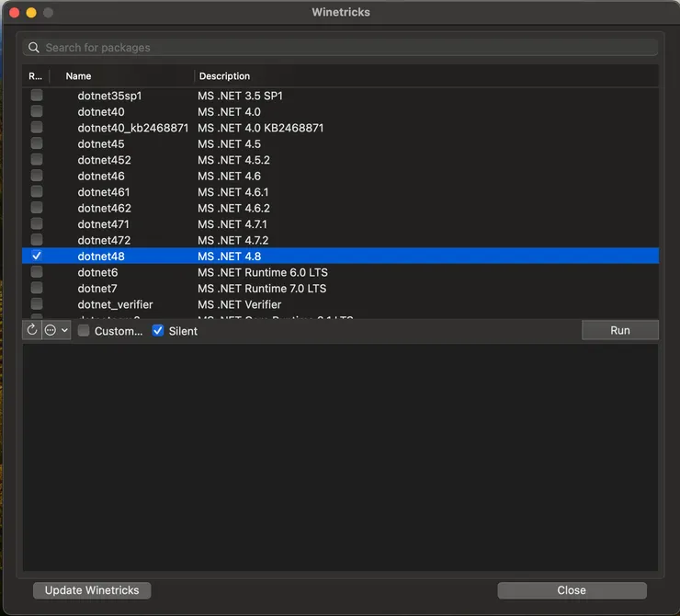This screenshot has height=616, width=680.
Task: Check the dotnet471 checkbox
Action: tap(37, 223)
